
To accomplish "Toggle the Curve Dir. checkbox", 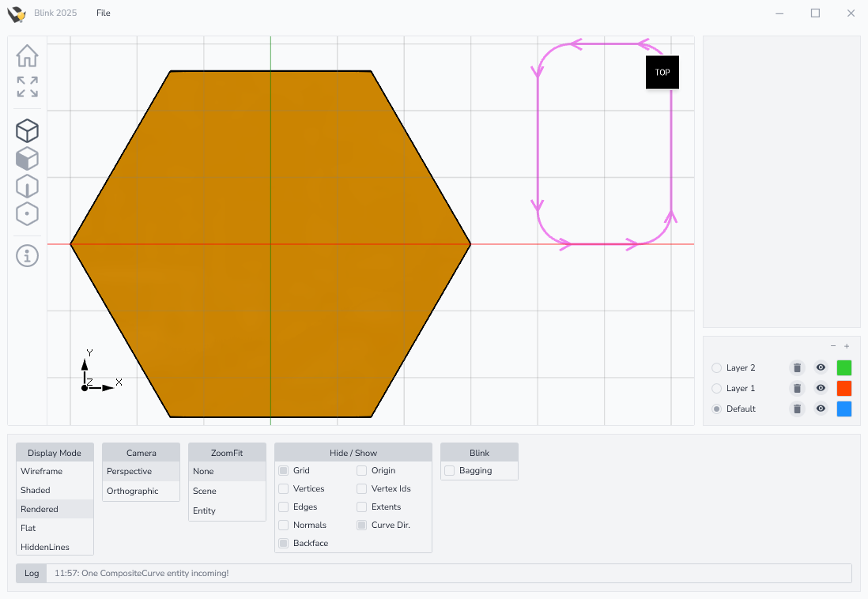I will click(x=362, y=525).
